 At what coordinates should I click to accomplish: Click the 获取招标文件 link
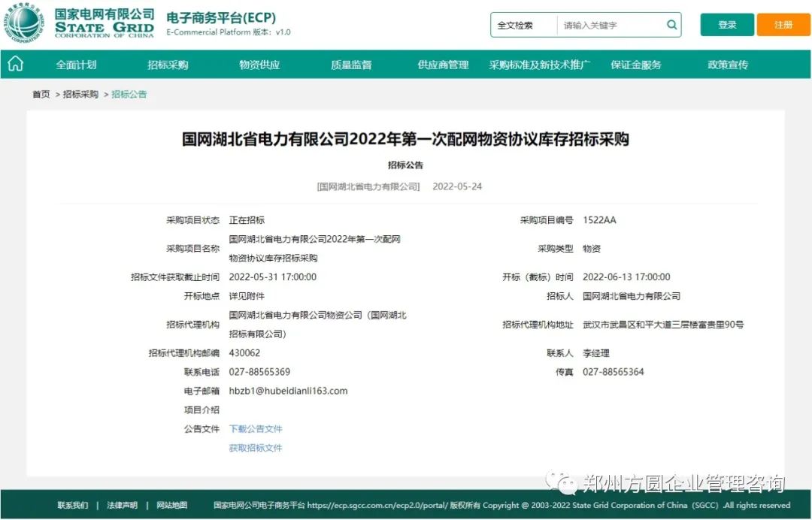pyautogui.click(x=256, y=448)
